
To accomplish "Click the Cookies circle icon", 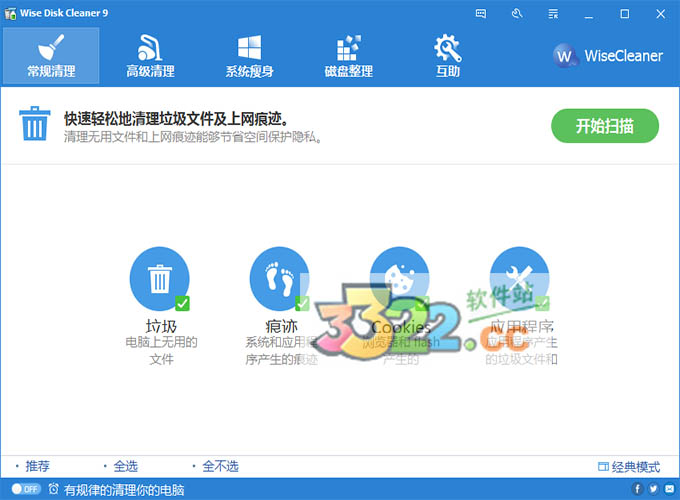I will pyautogui.click(x=399, y=278).
